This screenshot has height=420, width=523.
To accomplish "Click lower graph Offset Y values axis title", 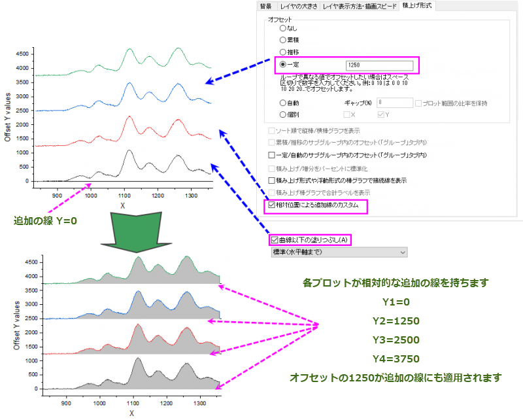I will click(16, 326).
